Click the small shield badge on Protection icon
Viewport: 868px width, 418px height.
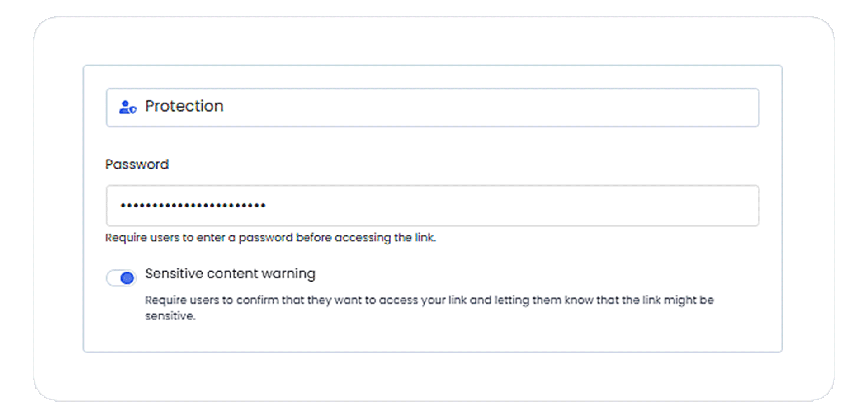133,110
